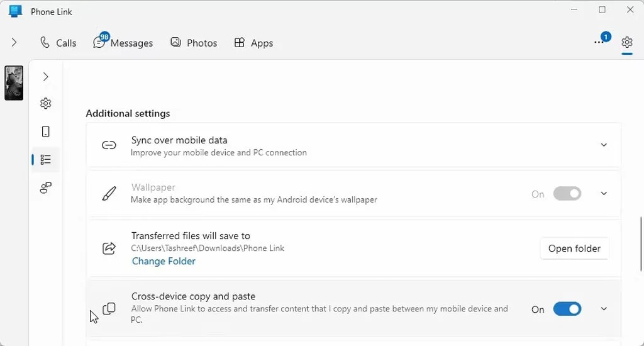
Task: Expand Cross-device copy and paste chevron
Action: coord(604,309)
